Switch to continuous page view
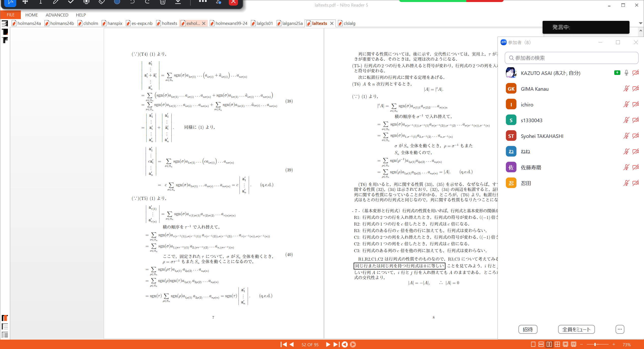This screenshot has height=349, width=644. 541,344
